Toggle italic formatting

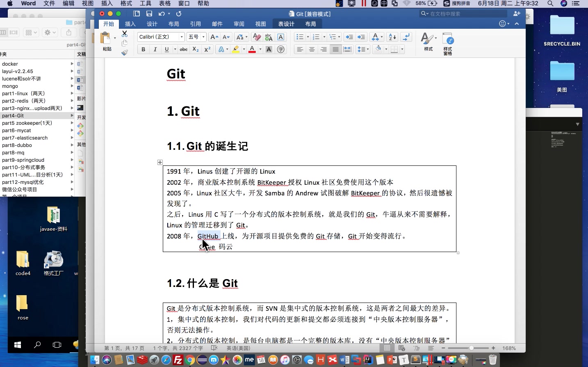[x=155, y=49]
